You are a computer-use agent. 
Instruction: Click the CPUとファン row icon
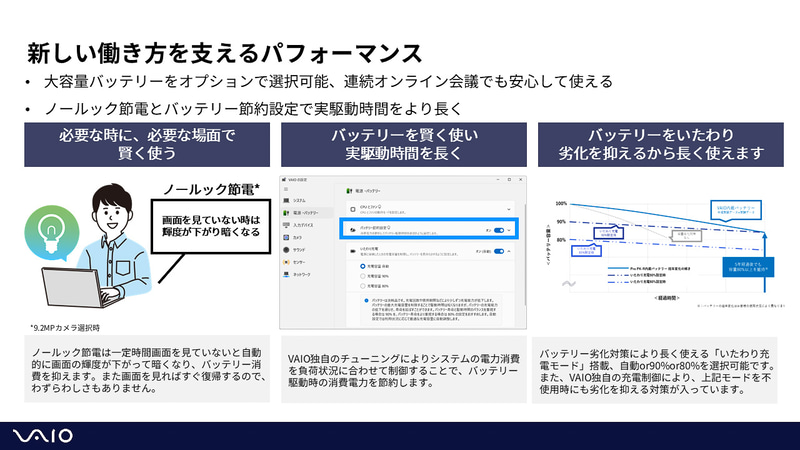[x=353, y=209]
